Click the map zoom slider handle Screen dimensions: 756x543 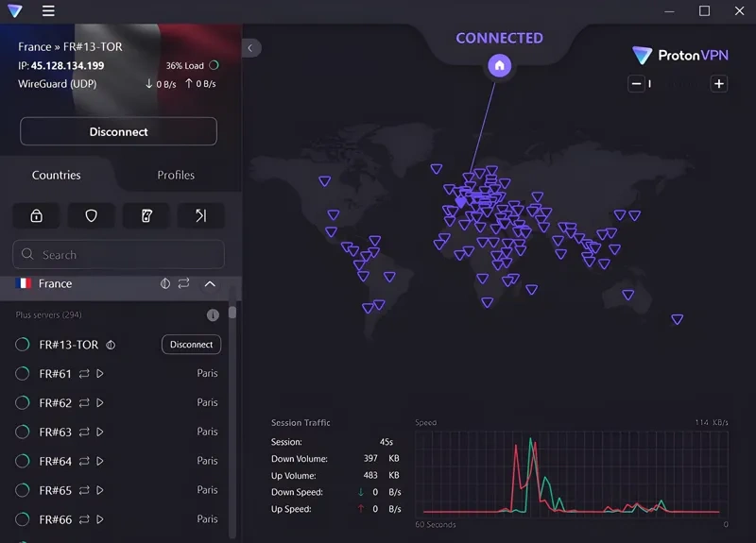(650, 84)
